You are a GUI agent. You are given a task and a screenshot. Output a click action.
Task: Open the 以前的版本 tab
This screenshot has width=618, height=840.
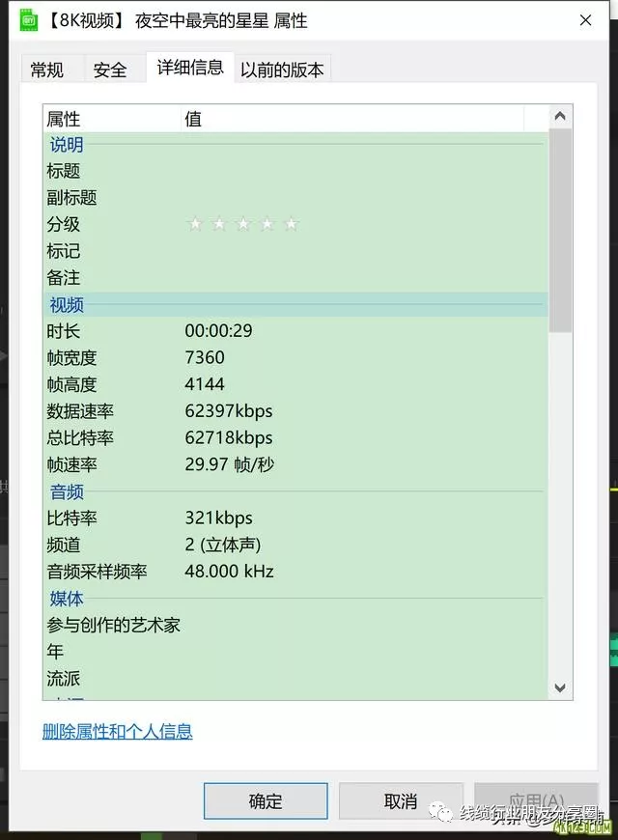pyautogui.click(x=282, y=70)
